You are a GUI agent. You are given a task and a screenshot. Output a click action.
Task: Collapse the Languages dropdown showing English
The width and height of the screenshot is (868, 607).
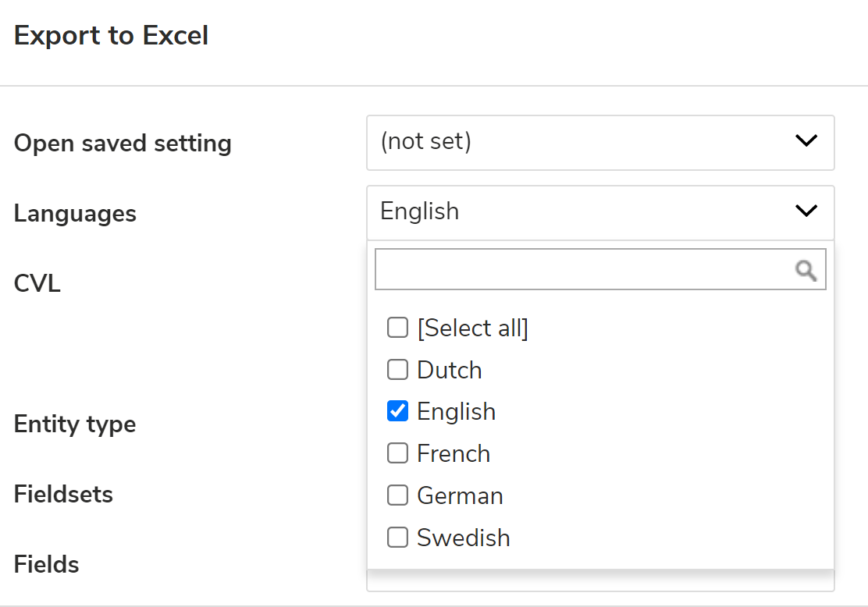[x=600, y=212]
